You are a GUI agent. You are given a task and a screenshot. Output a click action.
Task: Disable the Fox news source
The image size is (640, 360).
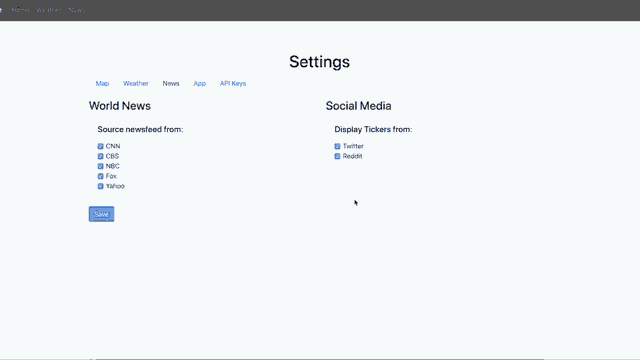pos(100,176)
